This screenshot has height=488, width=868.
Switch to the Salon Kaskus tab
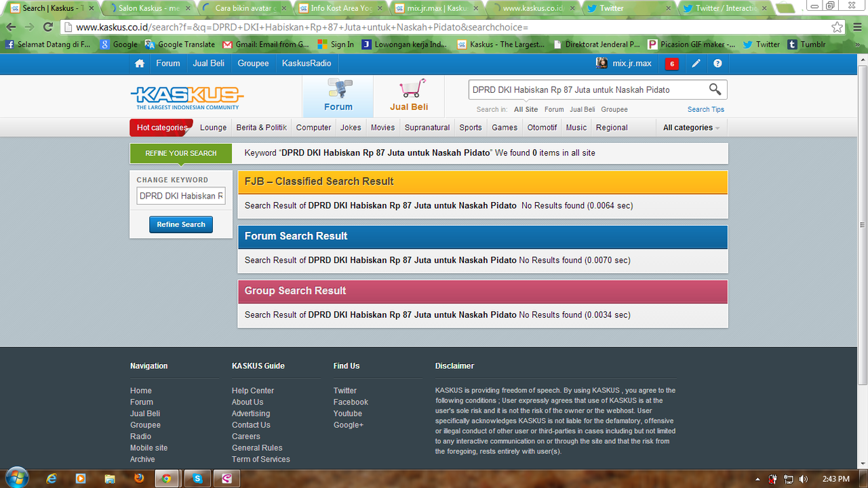(x=148, y=8)
